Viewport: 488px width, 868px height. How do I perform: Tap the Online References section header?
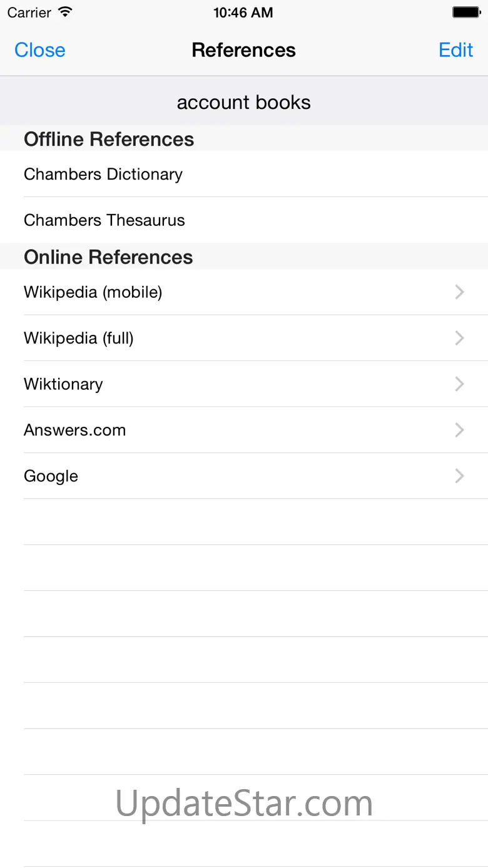pos(108,257)
